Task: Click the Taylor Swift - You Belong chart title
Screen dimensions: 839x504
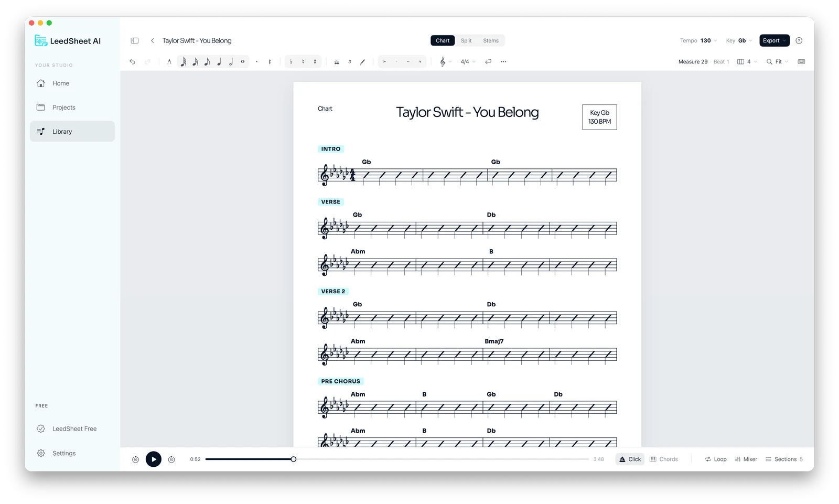Action: pos(467,112)
